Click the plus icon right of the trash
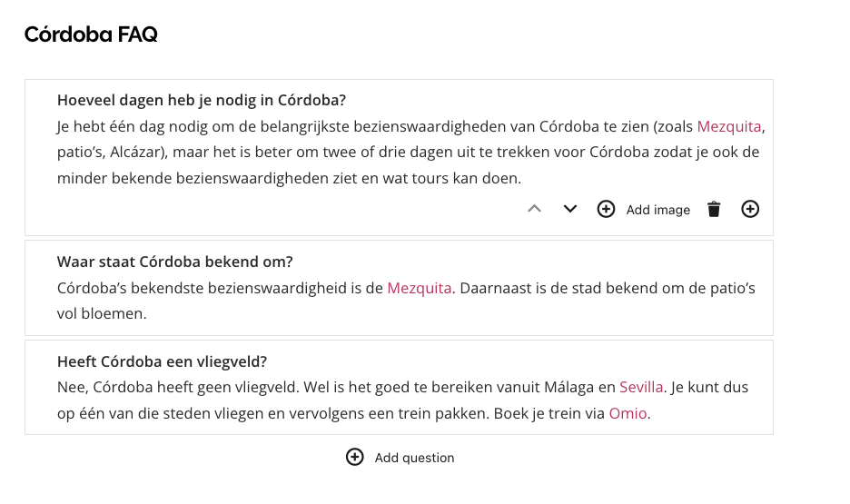 click(x=750, y=209)
